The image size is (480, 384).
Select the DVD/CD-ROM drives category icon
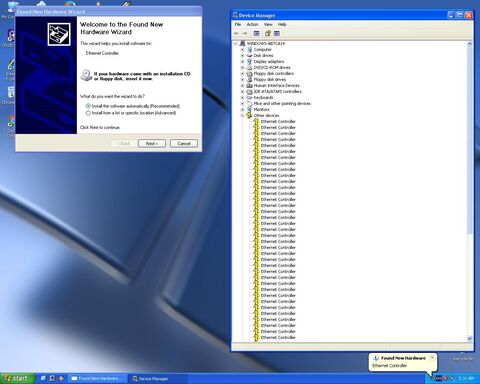[249, 67]
